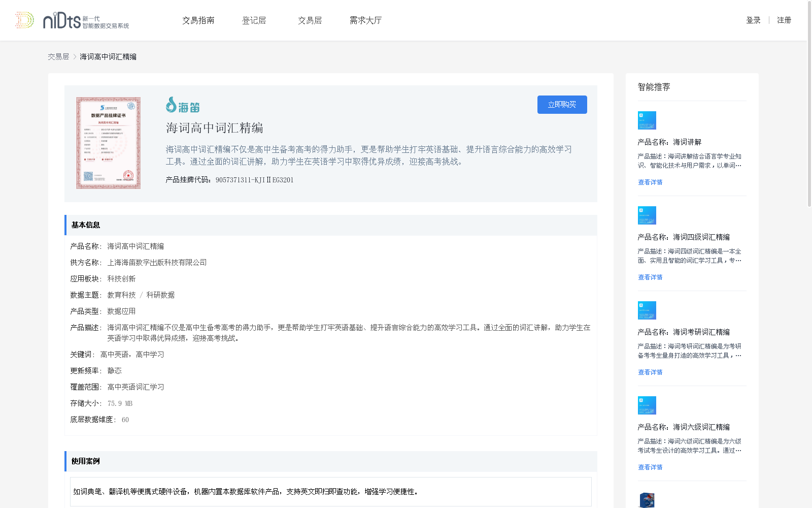Go back to 交易层 in breadcrumb
Image resolution: width=812 pixels, height=508 pixels.
click(58, 57)
